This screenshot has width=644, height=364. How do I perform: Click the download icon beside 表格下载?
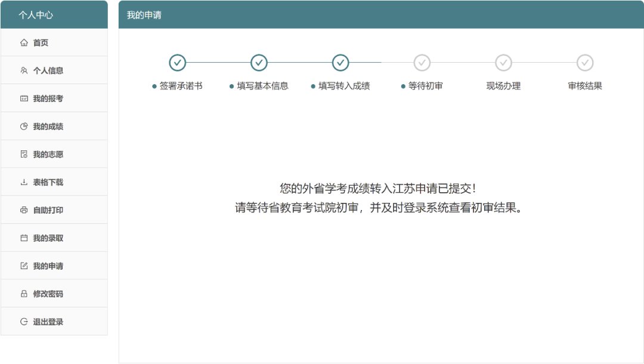24,182
